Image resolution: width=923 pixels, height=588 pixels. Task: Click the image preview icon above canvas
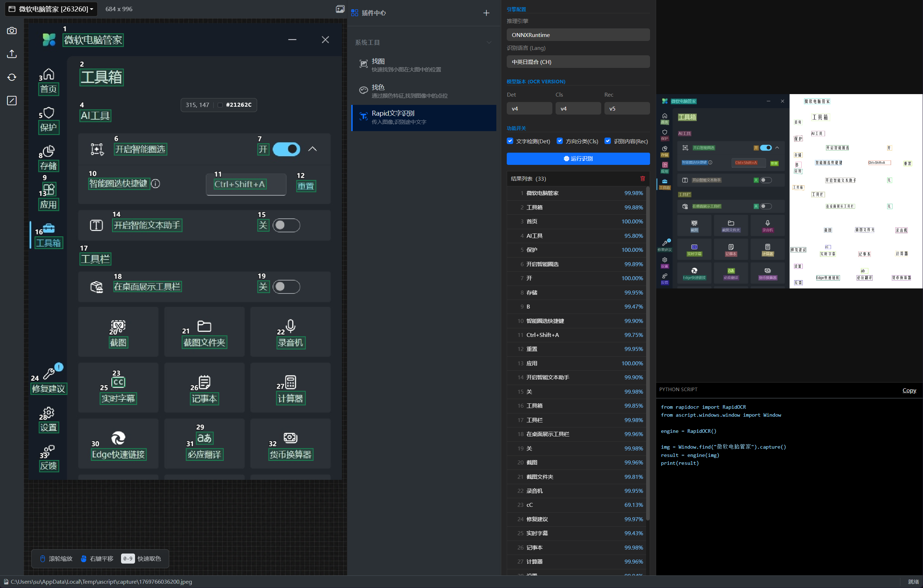[x=340, y=9]
